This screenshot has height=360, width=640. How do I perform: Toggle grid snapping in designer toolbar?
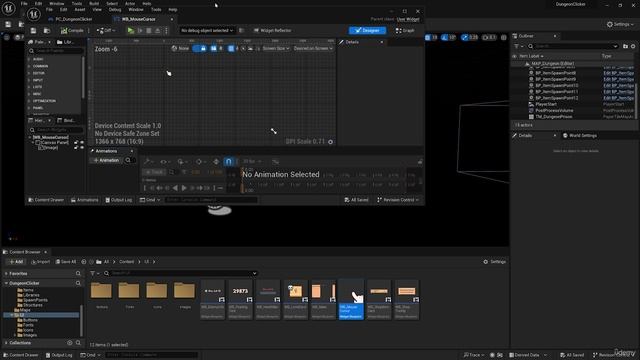pos(231,49)
